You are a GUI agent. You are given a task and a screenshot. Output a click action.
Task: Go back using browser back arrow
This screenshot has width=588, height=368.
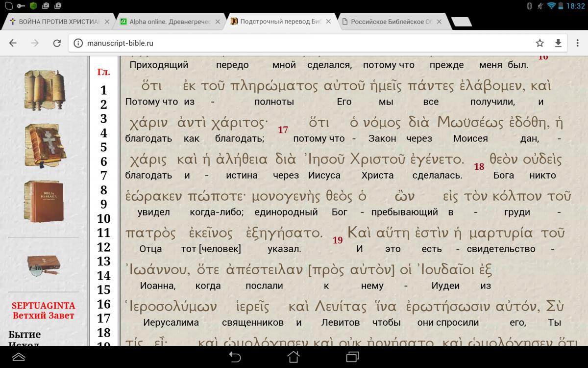tap(13, 43)
